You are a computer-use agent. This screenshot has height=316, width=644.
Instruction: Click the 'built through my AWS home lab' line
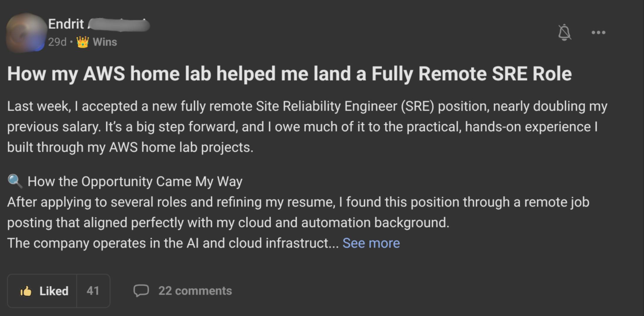pos(130,147)
